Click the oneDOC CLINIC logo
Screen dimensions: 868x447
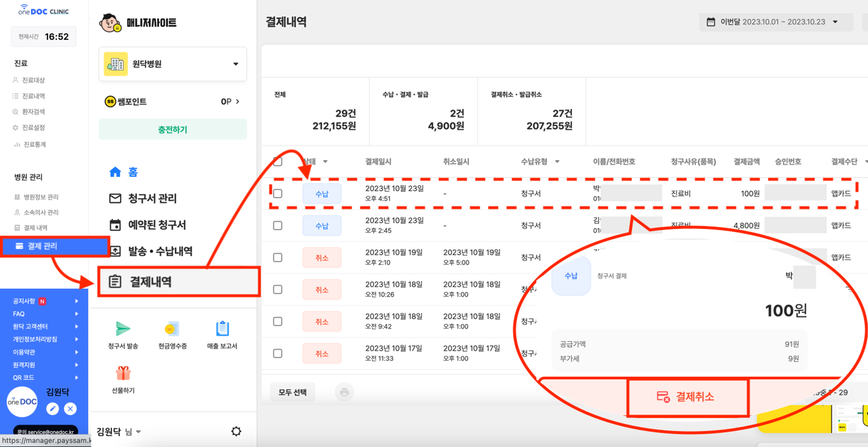[x=43, y=10]
